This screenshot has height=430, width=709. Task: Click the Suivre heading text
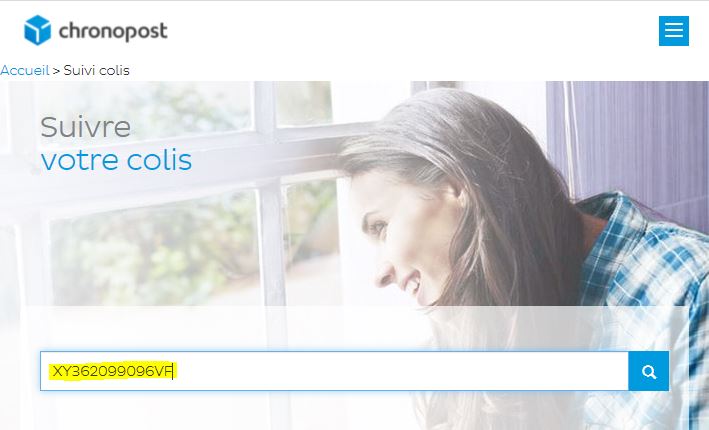[85, 127]
